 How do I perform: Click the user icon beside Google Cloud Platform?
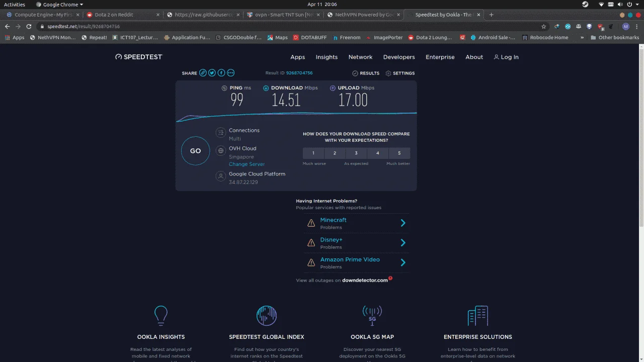coord(220,176)
